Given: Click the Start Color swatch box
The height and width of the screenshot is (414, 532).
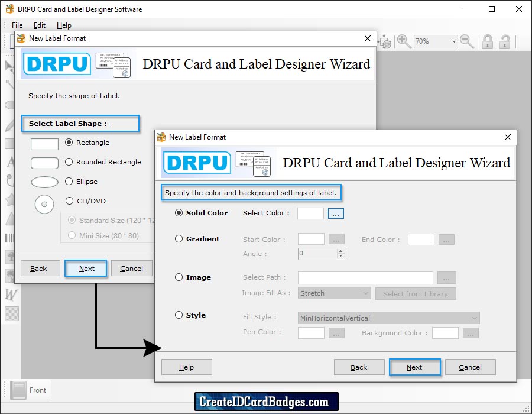Looking at the screenshot, I should pos(311,240).
